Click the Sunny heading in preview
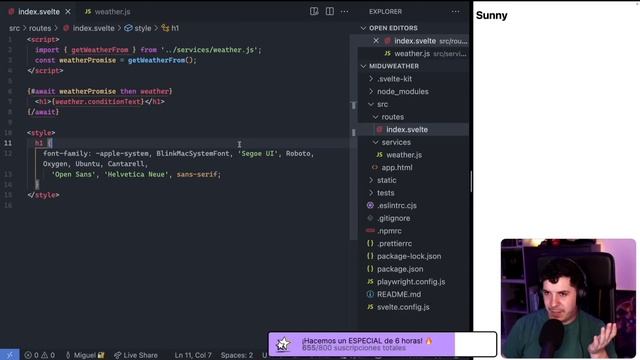This screenshot has width=640, height=360. (x=491, y=16)
